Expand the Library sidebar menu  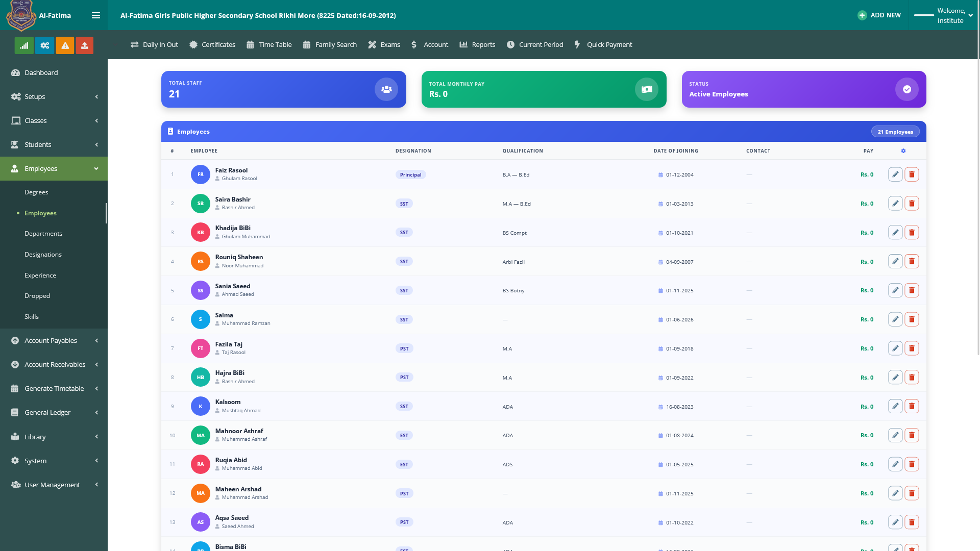54,437
